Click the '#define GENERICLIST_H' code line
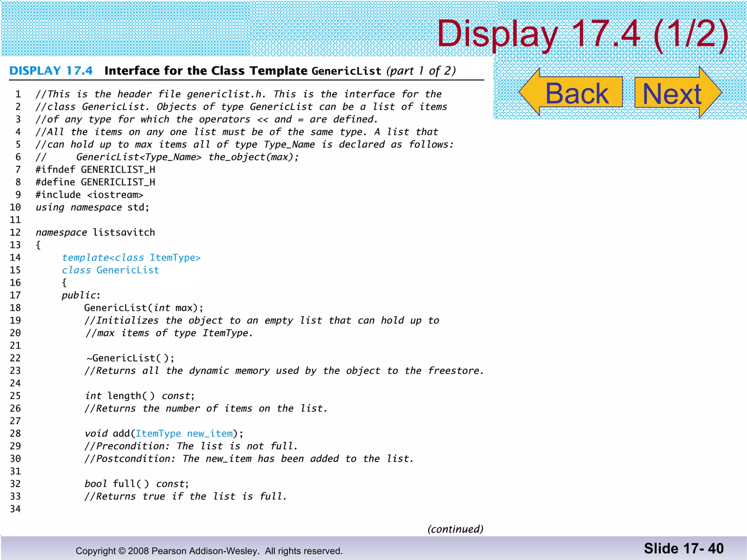Viewport: 747px width, 560px height. (95, 182)
